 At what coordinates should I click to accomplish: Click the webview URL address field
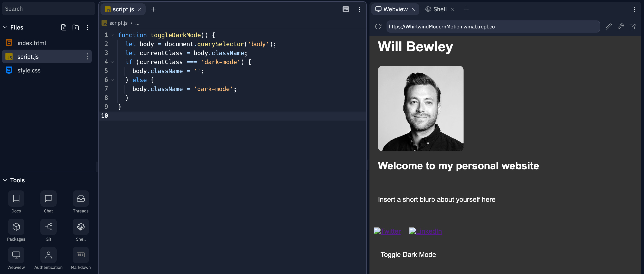(493, 27)
